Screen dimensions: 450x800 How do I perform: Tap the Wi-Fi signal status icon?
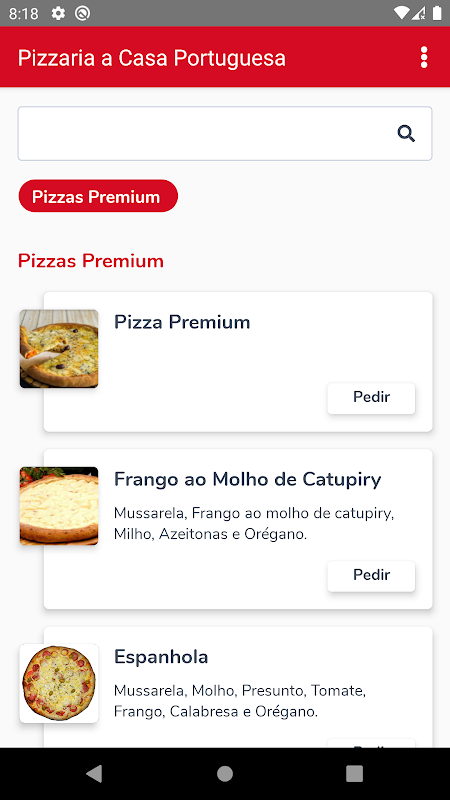pos(402,13)
